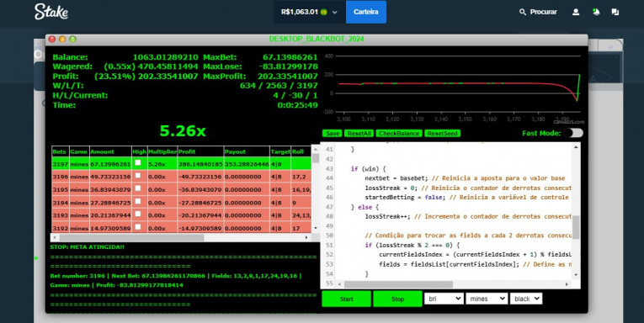The height and width of the screenshot is (323, 644).
Task: Click the Save button
Action: [x=333, y=134]
